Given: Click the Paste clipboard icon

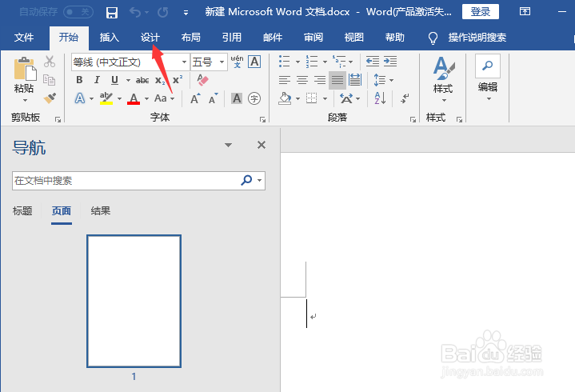Looking at the screenshot, I should coord(25,69).
